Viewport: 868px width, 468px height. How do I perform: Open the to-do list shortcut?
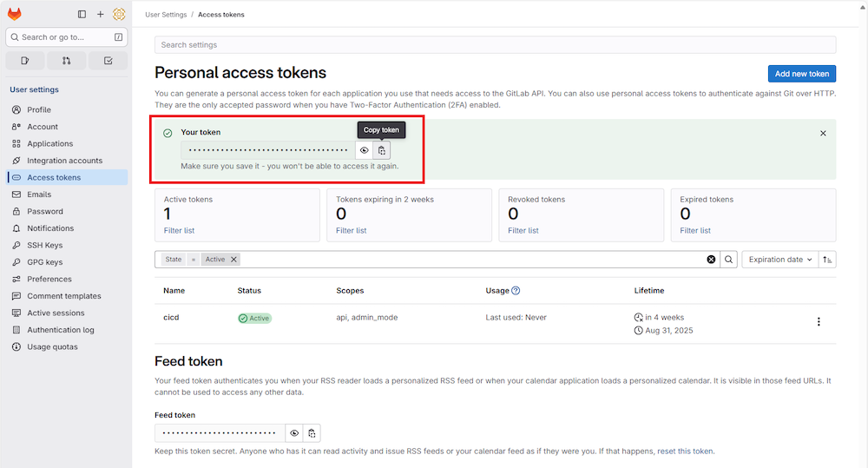tap(108, 61)
